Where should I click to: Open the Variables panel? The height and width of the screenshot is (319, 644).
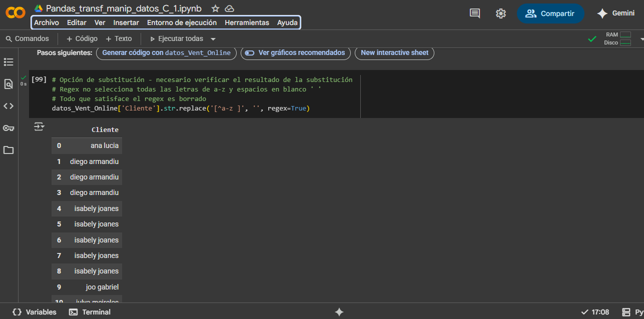pyautogui.click(x=35, y=312)
